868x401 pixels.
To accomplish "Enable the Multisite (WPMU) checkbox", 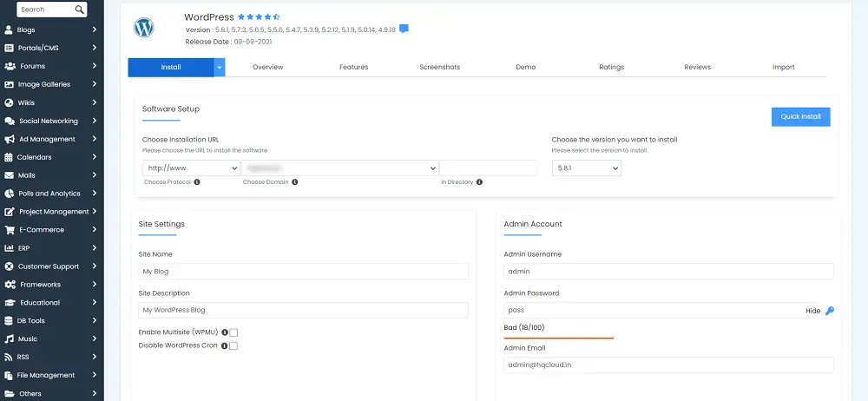I will [233, 332].
